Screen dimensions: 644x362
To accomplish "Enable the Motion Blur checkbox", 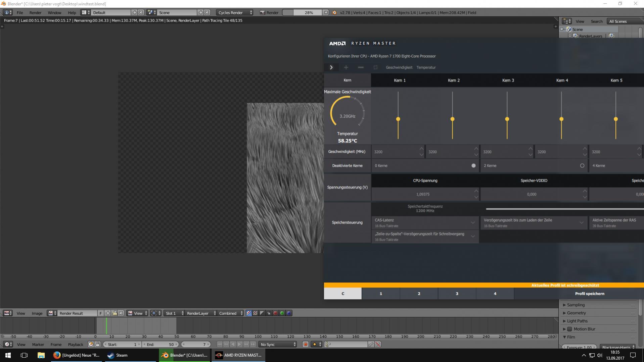I will point(569,329).
